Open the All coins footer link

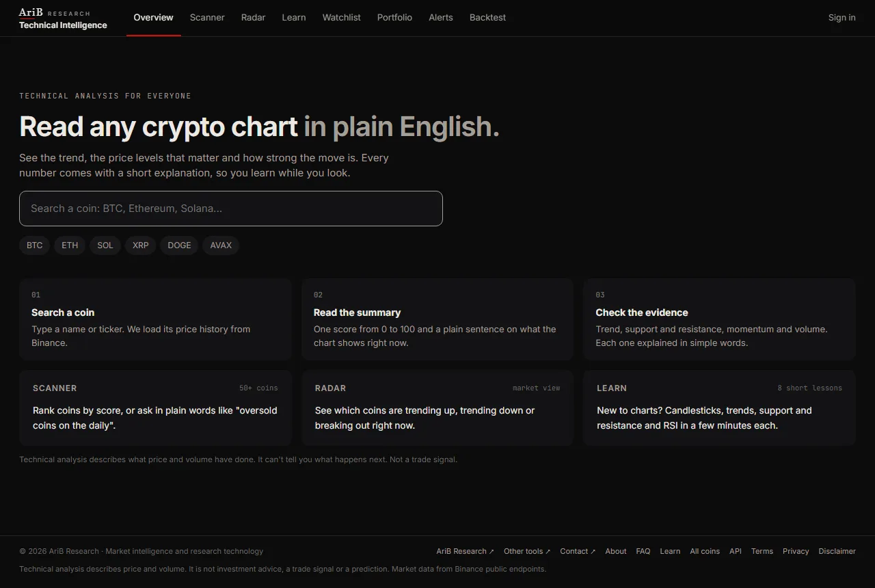tap(705, 551)
